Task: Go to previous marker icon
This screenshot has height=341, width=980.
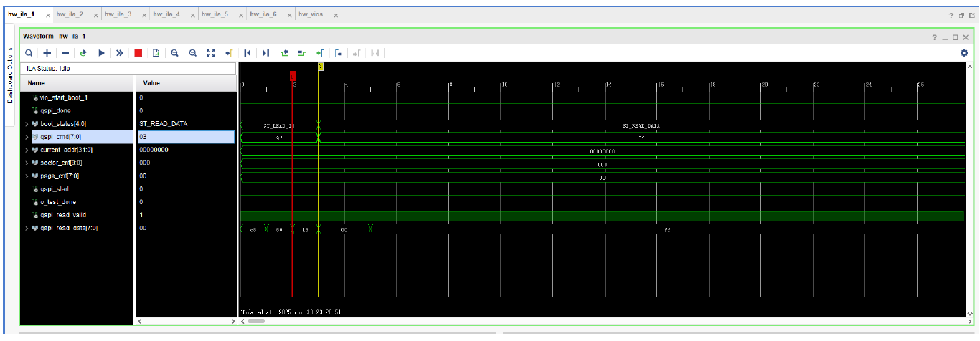Action: coord(339,53)
